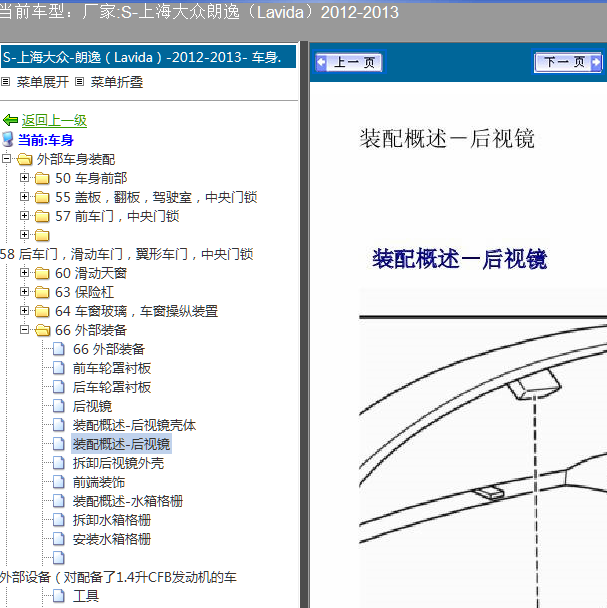Expand the 64 车窗玻璃 folder
This screenshot has width=607, height=608.
click(24, 311)
